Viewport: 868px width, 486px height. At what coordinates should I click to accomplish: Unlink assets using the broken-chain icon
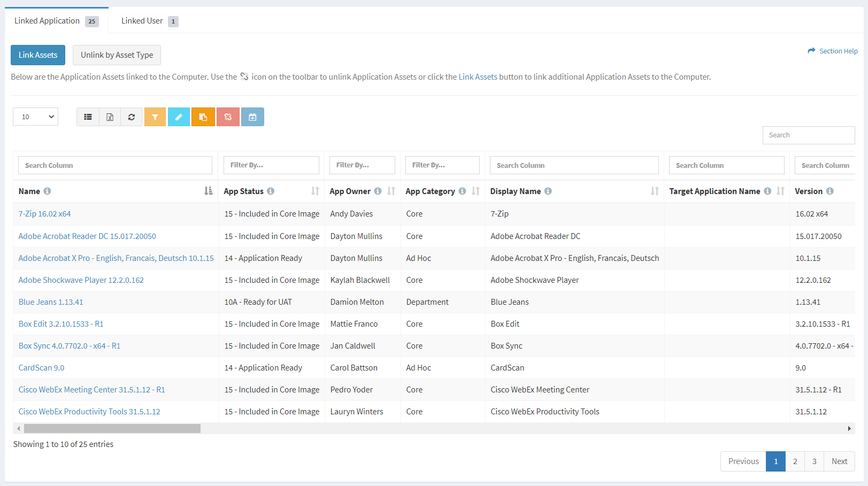click(x=228, y=117)
